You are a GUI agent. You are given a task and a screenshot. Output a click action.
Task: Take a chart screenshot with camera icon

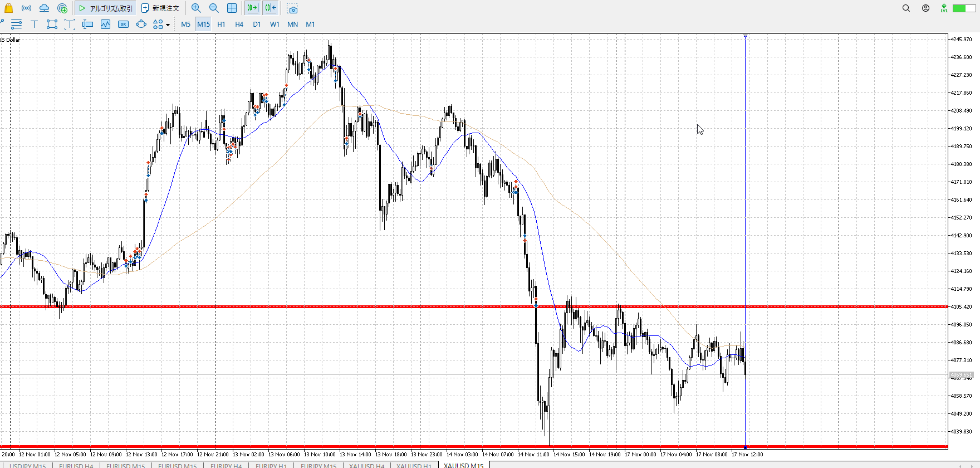pos(292,8)
